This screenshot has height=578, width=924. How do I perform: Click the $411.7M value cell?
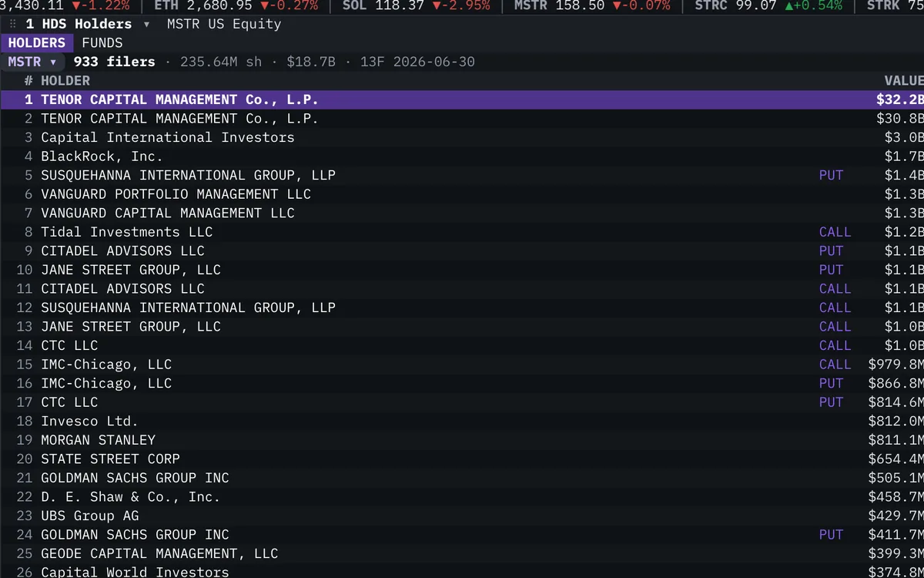coord(896,534)
